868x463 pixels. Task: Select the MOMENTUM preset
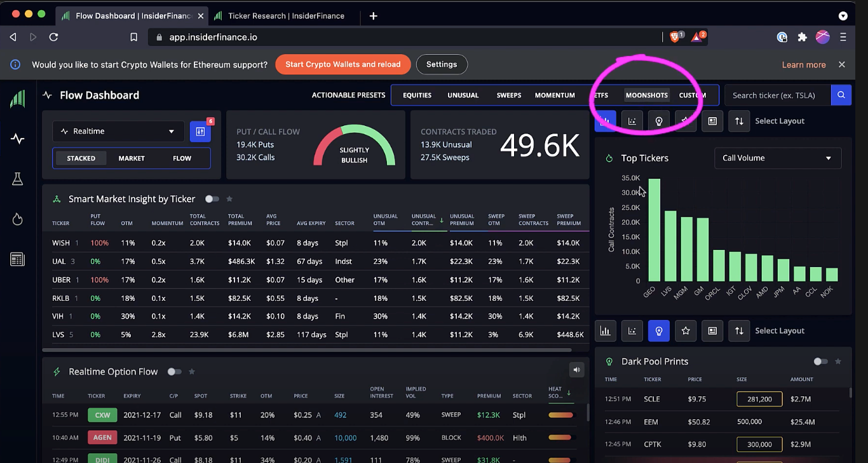point(555,95)
